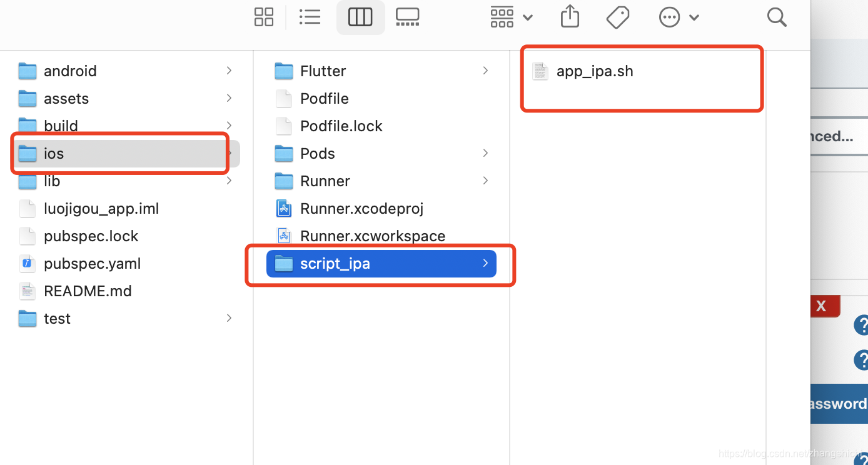The width and height of the screenshot is (868, 465).
Task: Select the app_ipa.sh script file
Action: (x=595, y=71)
